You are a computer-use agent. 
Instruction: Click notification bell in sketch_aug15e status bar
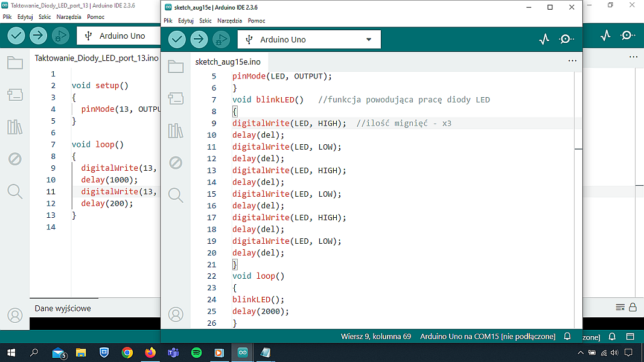567,336
